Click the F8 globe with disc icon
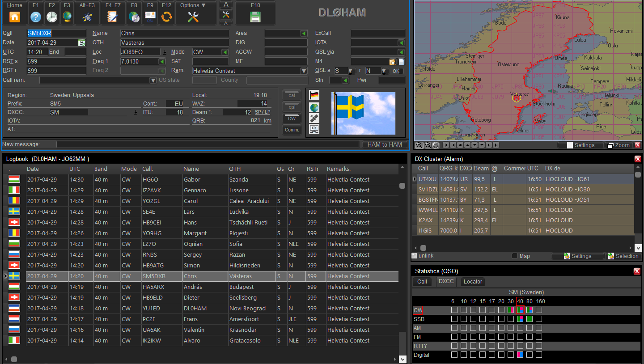This screenshot has height=364, width=644. pos(134,13)
